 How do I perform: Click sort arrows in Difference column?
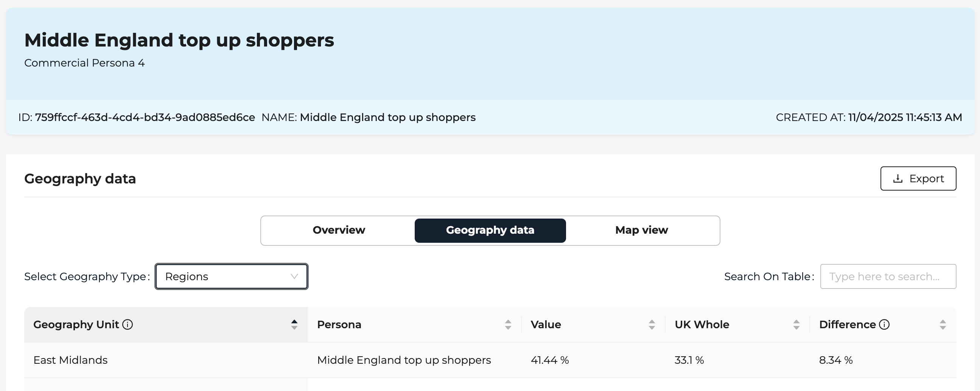pyautogui.click(x=943, y=324)
